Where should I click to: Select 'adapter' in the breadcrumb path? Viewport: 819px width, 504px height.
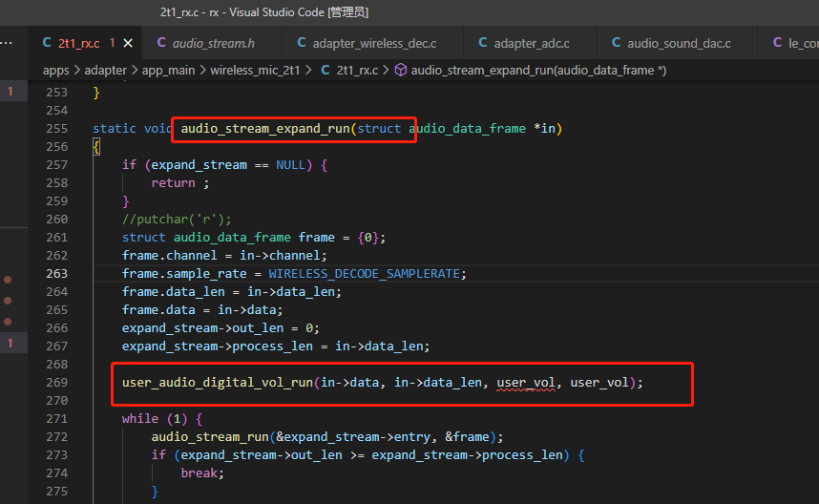tap(105, 71)
